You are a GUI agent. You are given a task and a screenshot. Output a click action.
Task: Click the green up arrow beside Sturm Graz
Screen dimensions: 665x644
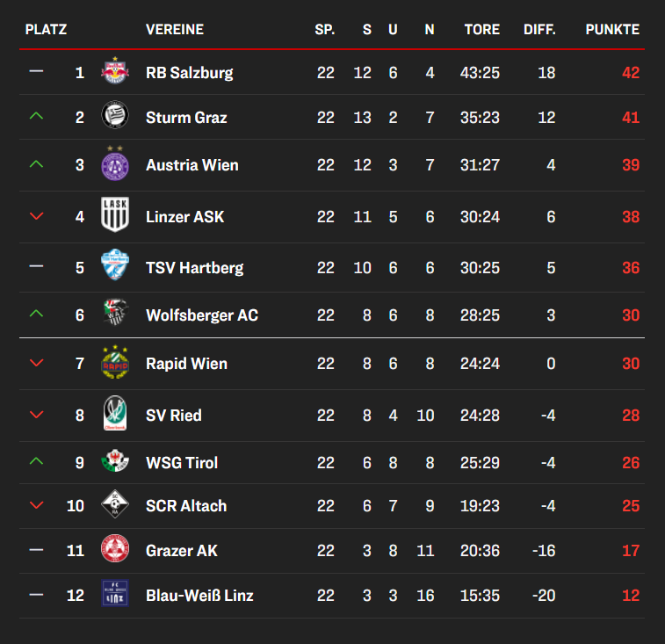point(36,117)
